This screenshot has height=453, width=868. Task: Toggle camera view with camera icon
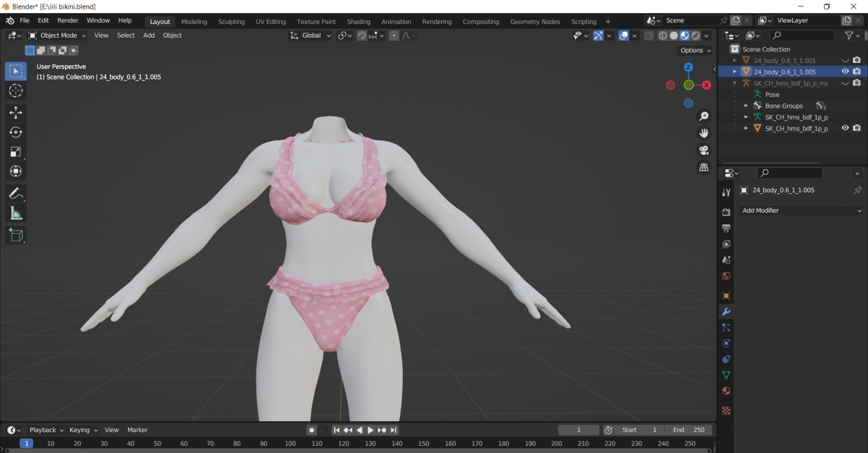click(x=704, y=151)
